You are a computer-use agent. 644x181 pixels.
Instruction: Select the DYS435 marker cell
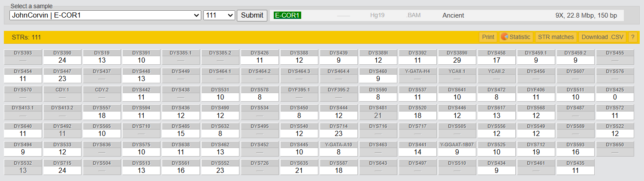pos(575,168)
